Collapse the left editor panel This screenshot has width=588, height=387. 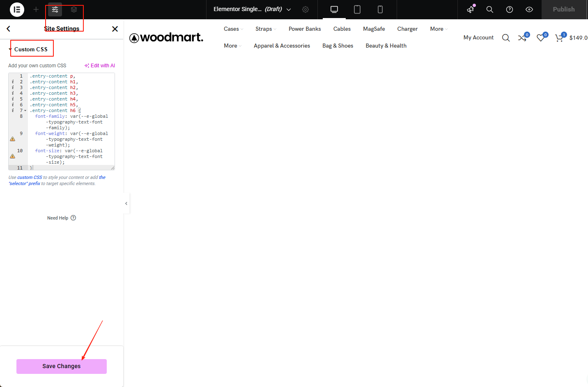(126, 204)
